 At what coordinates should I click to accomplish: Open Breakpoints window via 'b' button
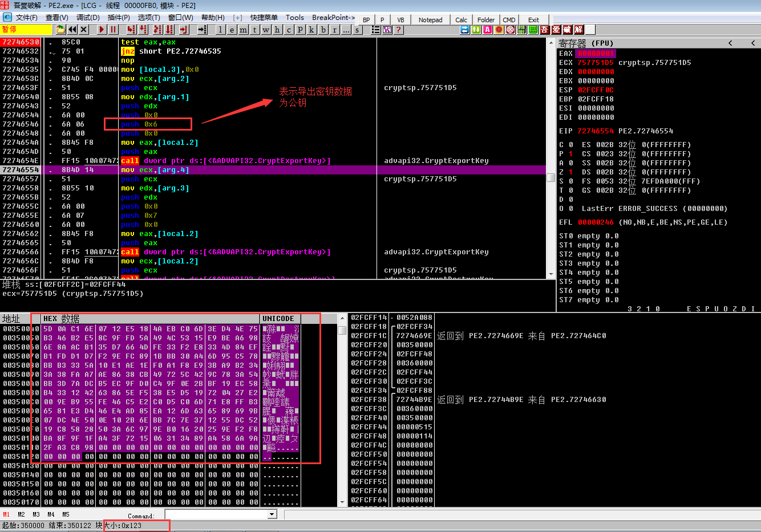tap(323, 30)
